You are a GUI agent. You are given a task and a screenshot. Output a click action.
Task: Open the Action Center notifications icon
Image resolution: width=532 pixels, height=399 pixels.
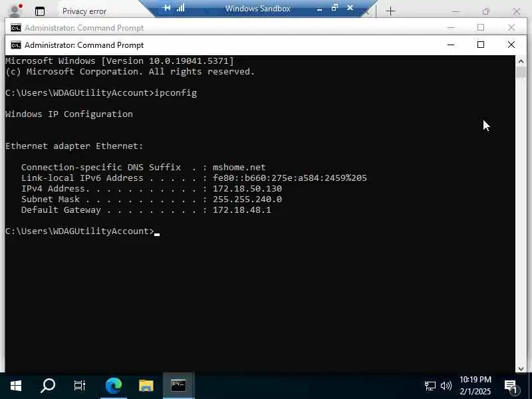pos(511,386)
